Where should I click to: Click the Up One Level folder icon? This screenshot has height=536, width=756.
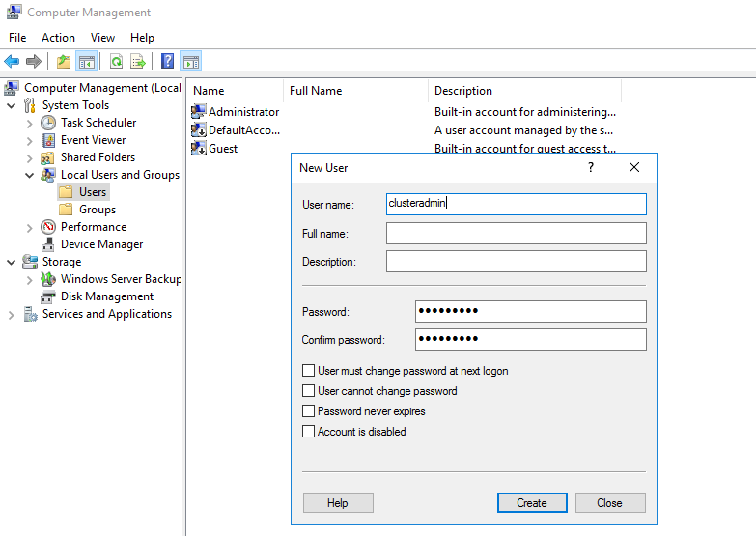tap(64, 62)
